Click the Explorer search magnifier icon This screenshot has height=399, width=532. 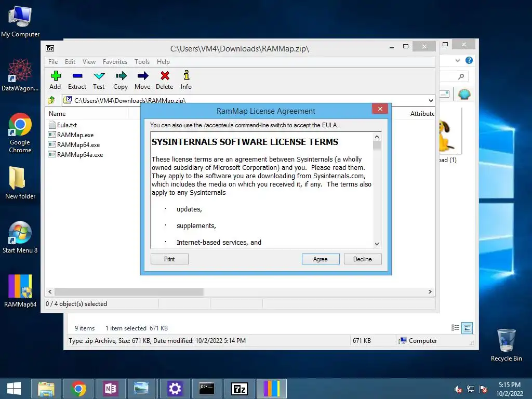tap(461, 76)
